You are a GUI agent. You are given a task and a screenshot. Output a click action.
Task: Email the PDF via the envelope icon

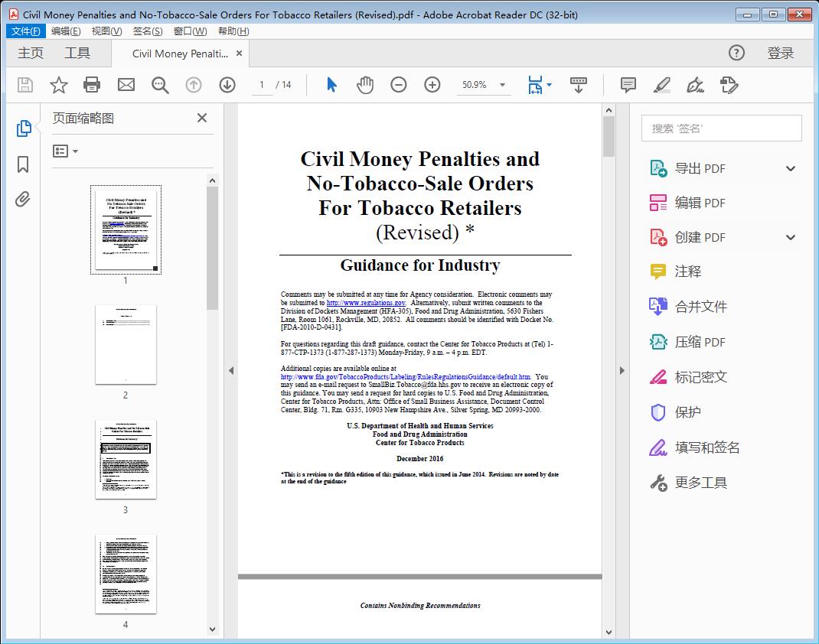coord(126,85)
